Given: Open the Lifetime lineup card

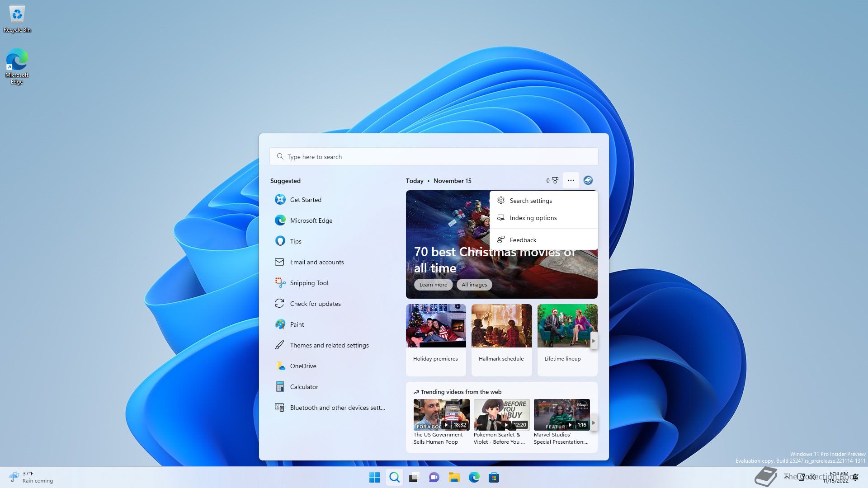Looking at the screenshot, I should (567, 340).
